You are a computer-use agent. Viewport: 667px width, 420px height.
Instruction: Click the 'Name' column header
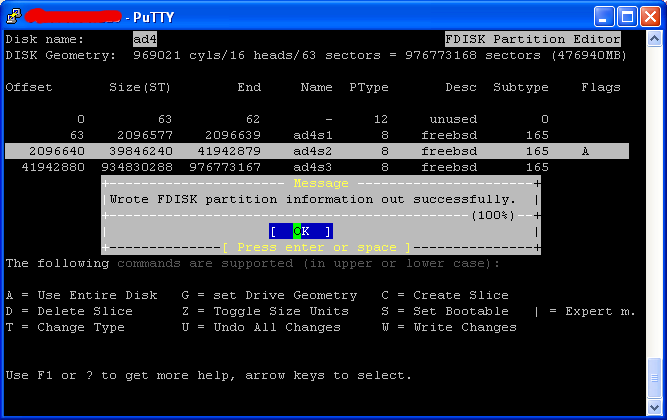pos(316,88)
